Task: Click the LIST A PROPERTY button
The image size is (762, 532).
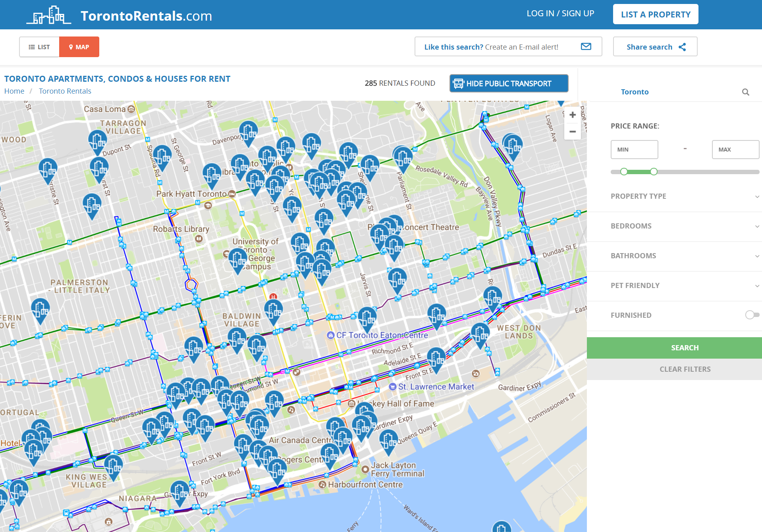Action: [656, 14]
